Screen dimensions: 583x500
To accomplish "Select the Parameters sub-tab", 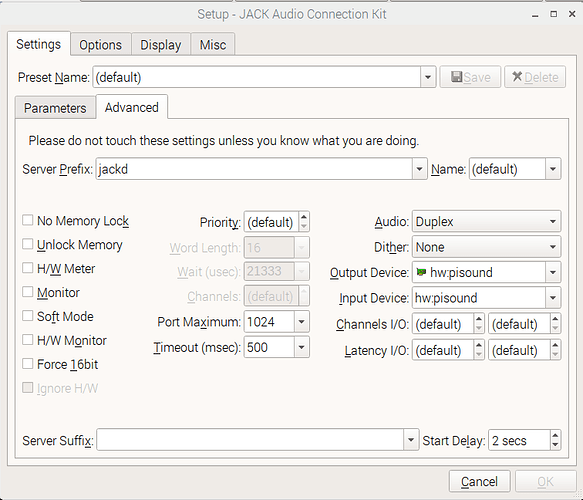I will (55, 108).
